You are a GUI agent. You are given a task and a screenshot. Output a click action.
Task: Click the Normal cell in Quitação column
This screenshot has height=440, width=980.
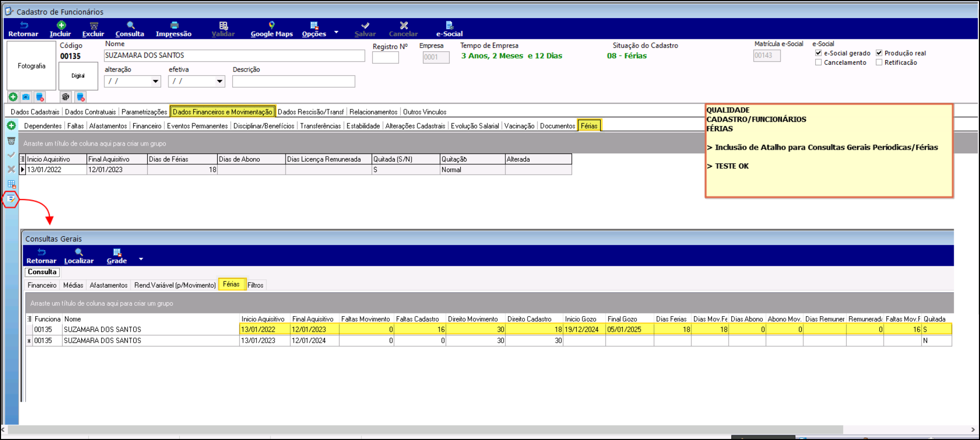click(x=473, y=169)
